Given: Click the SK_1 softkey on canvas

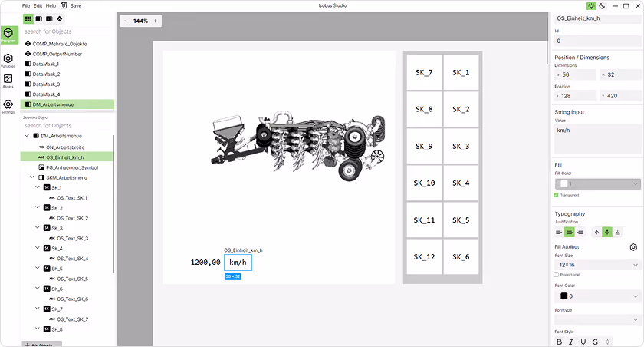Looking at the screenshot, I should [461, 72].
